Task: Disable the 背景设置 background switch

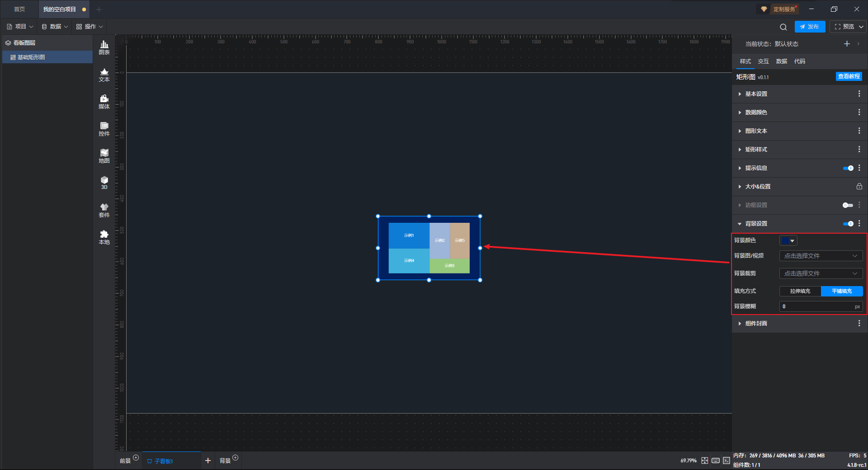Action: [x=848, y=224]
